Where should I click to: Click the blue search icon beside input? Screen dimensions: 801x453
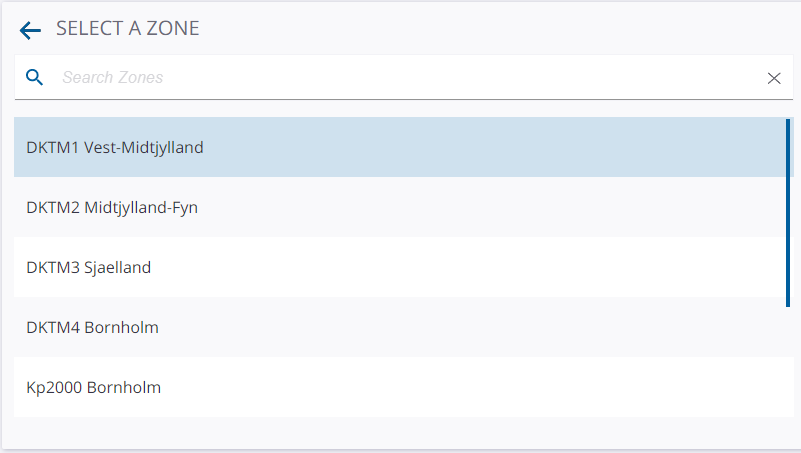pos(34,78)
